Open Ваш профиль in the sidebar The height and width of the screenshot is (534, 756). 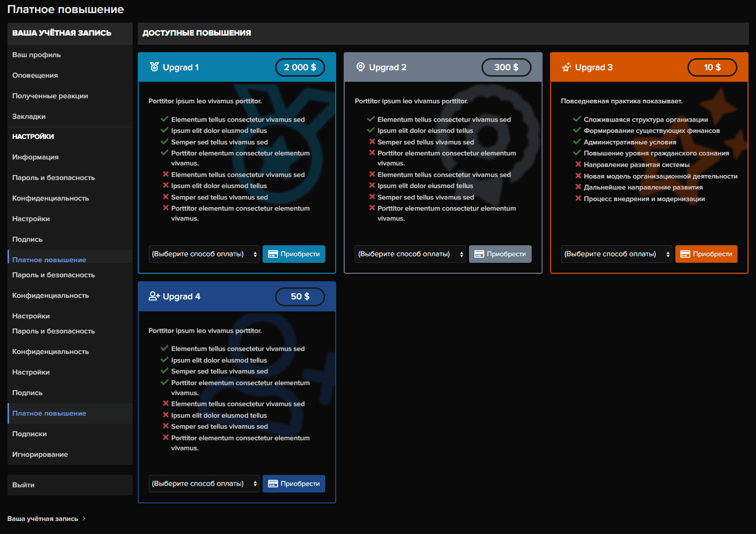pos(37,55)
